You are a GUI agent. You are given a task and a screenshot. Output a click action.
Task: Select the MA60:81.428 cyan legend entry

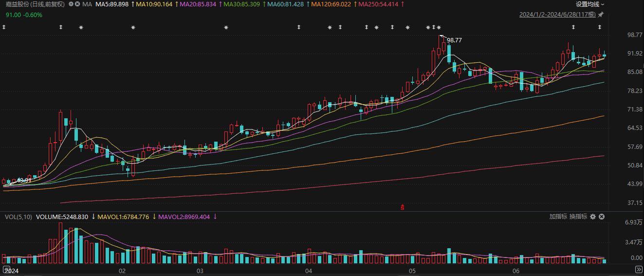point(285,4)
